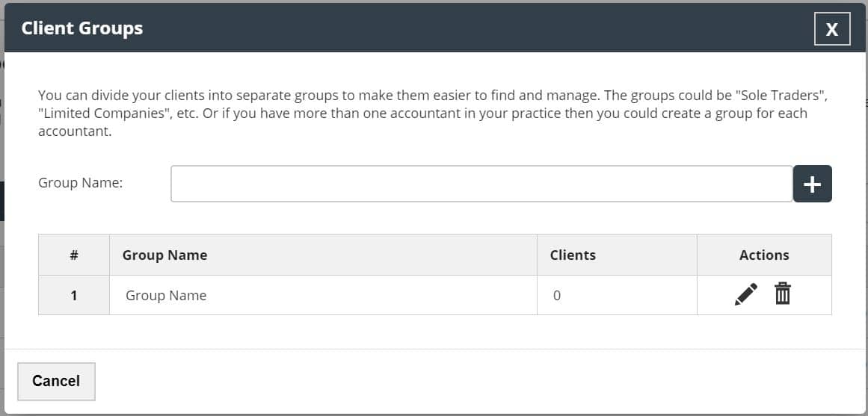868x416 pixels.
Task: Click the client count 0 in row 1
Action: click(557, 295)
